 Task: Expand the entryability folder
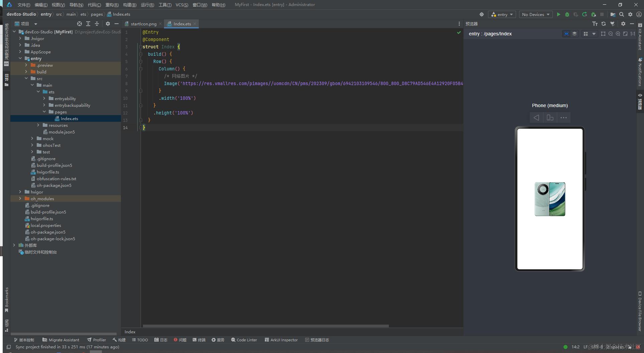click(44, 98)
